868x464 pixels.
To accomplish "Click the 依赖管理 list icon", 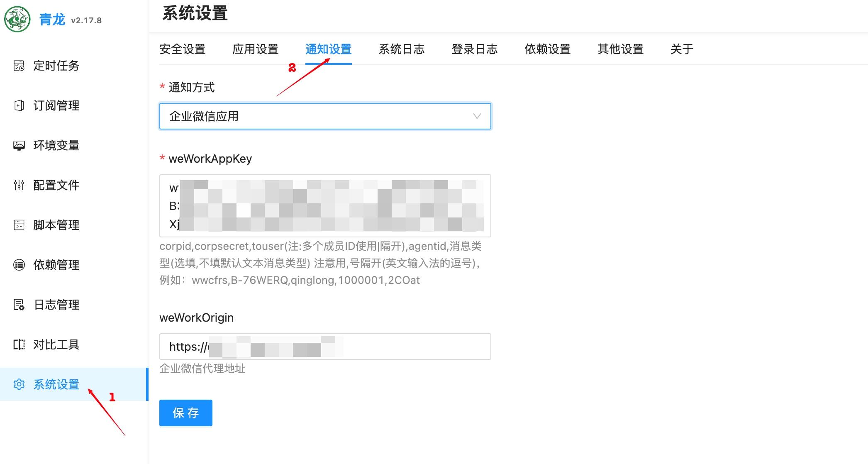I will click(19, 265).
